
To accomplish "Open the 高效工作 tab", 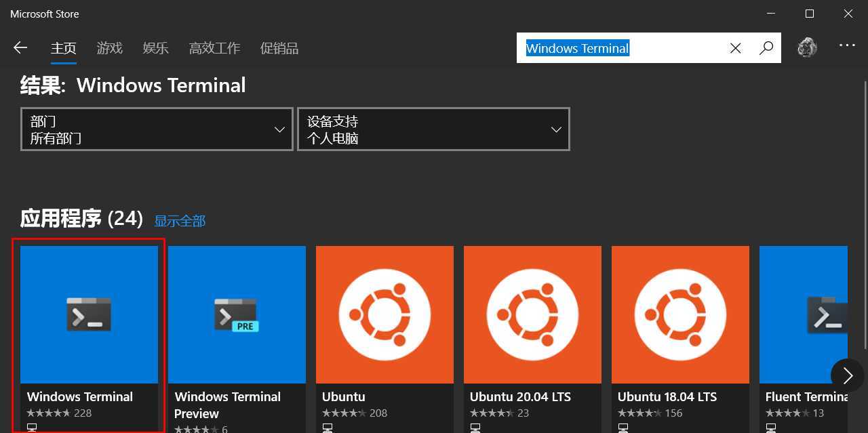I will pyautogui.click(x=215, y=48).
